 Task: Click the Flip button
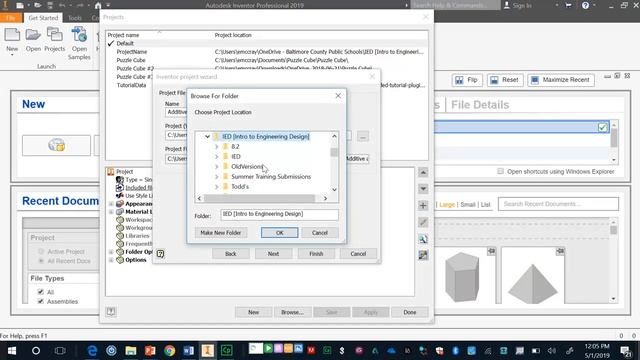coord(467,80)
